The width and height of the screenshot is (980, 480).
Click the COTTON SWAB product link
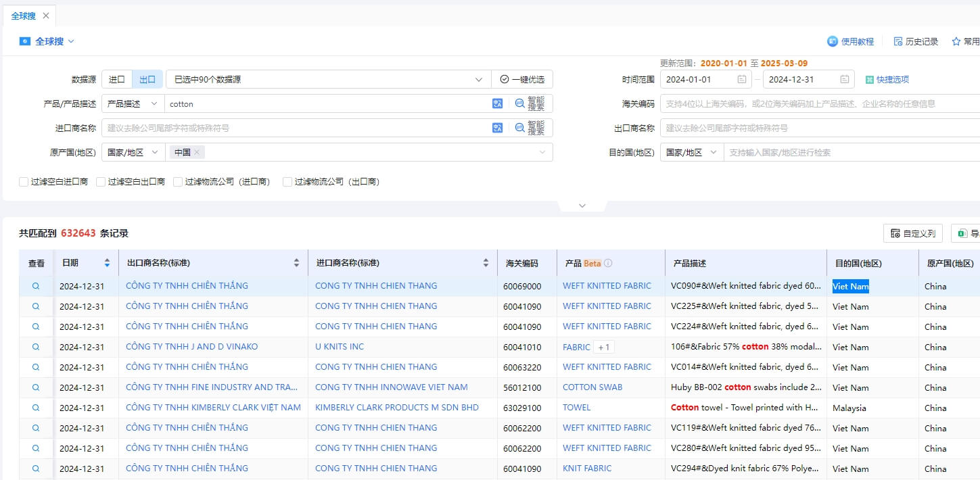[x=592, y=387]
